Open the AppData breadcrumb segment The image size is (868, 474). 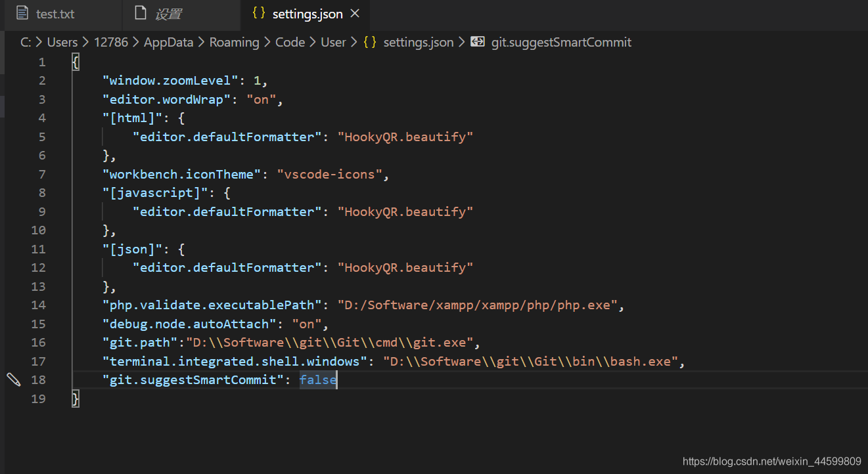coord(168,42)
